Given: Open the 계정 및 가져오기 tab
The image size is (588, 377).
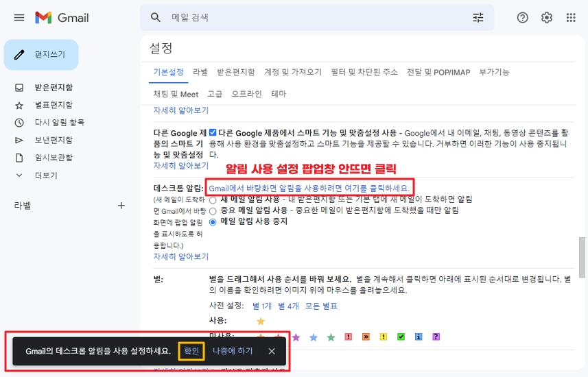Looking at the screenshot, I should click(293, 72).
